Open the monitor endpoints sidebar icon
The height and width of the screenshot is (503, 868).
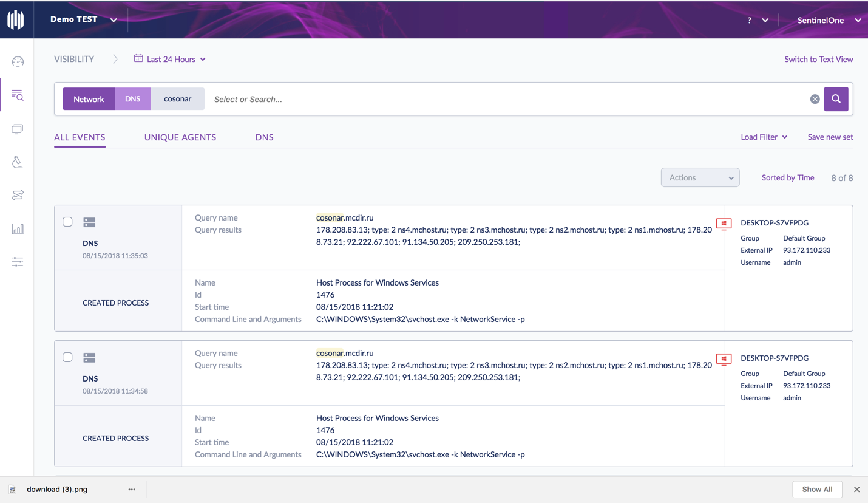click(x=17, y=129)
